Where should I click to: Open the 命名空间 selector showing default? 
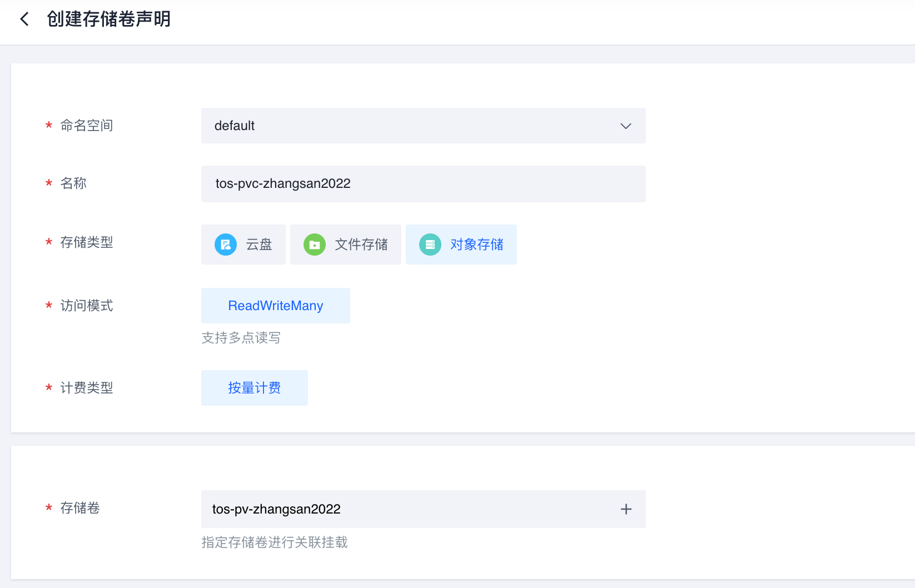411,126
